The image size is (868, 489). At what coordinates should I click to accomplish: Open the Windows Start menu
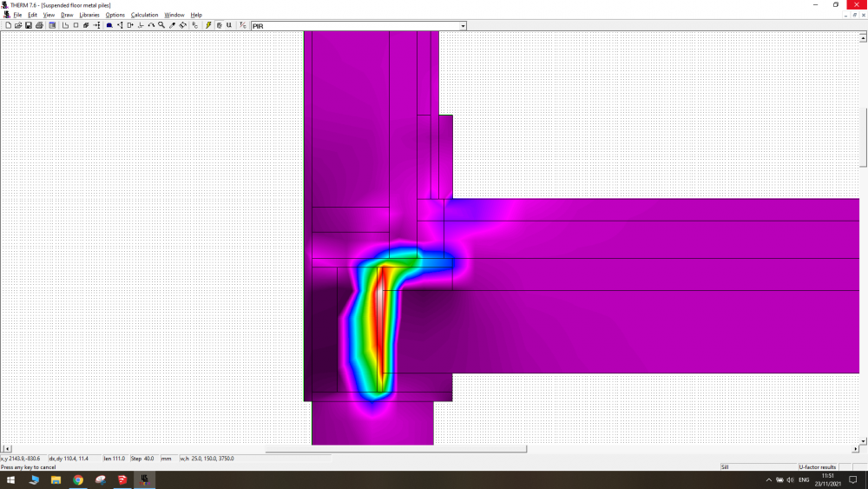pyautogui.click(x=10, y=480)
